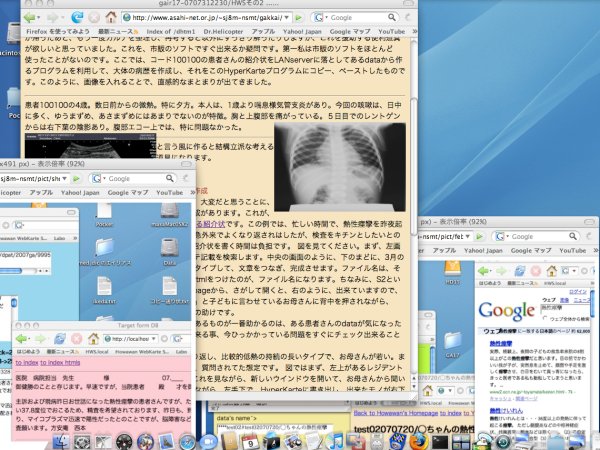Open search engine dropdown in the middle-left Firefox window
600x450 pixels.
[x=104, y=179]
